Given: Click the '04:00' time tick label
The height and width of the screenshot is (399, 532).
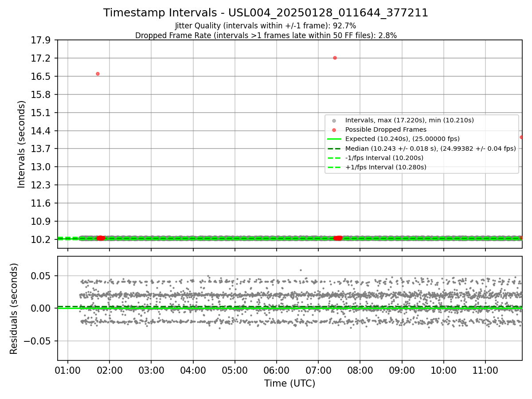Looking at the screenshot, I should 193,370.
